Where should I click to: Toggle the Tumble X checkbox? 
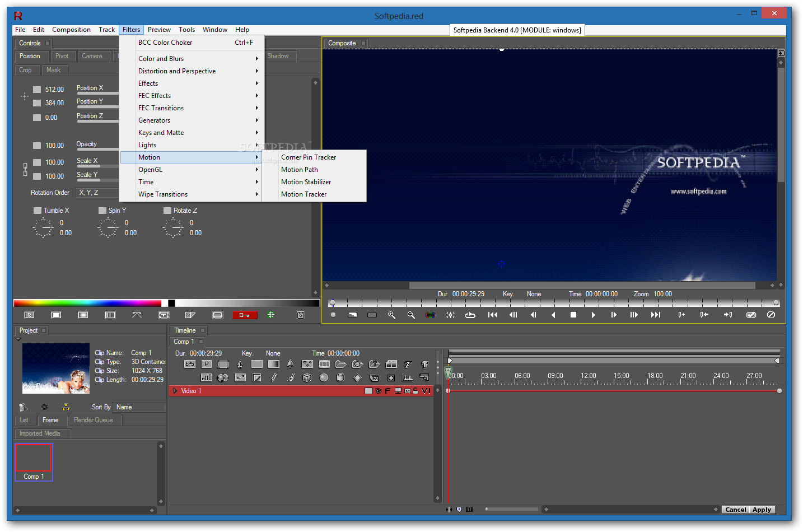point(38,211)
